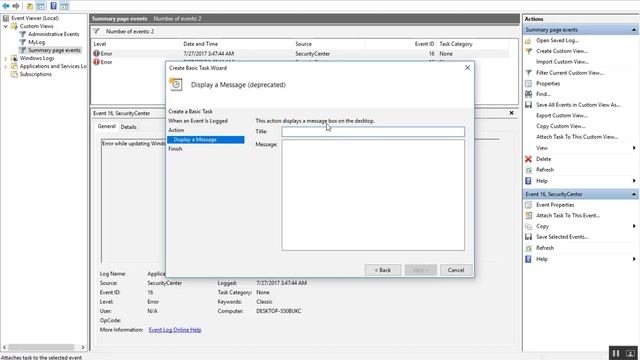Image resolution: width=640 pixels, height=360 pixels.
Task: Select Display a Message wizard step
Action: click(205, 140)
